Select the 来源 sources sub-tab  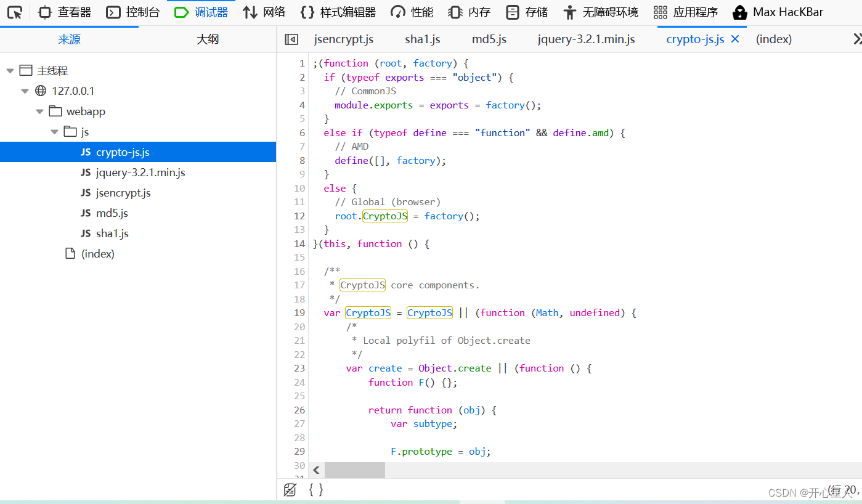pyautogui.click(x=69, y=39)
